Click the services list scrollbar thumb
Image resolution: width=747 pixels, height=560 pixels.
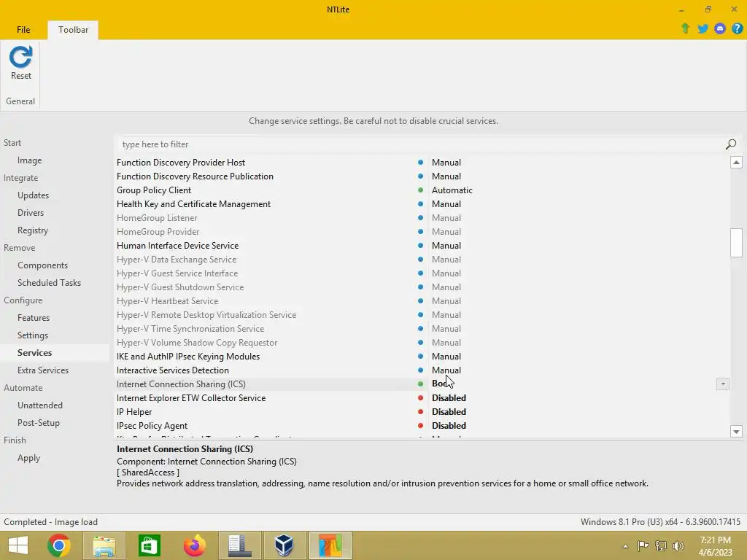736,243
